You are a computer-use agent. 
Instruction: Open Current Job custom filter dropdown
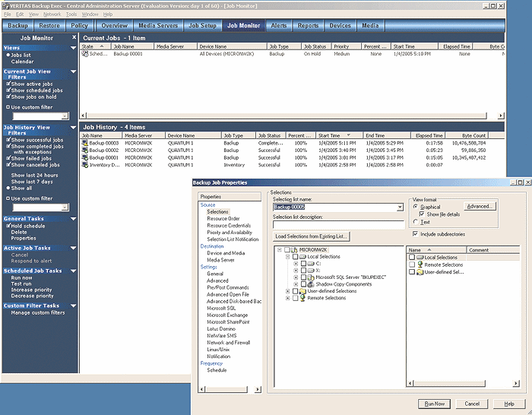click(x=65, y=116)
